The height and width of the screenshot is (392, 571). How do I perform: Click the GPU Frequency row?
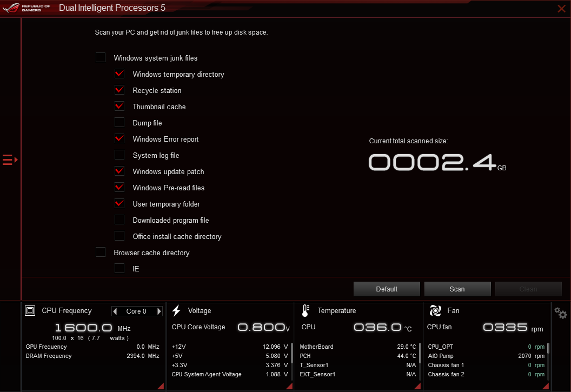coord(92,347)
